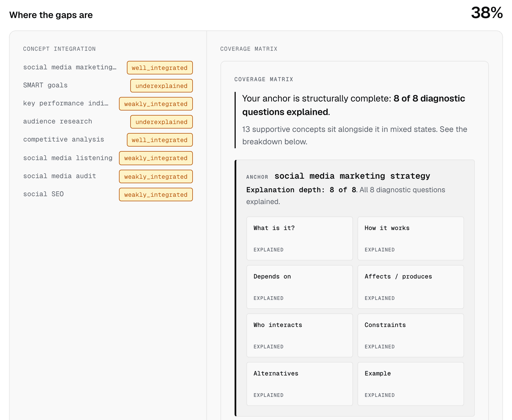This screenshot has height=420, width=512.
Task: Select the "social media marketing…" concept name
Action: 70,67
